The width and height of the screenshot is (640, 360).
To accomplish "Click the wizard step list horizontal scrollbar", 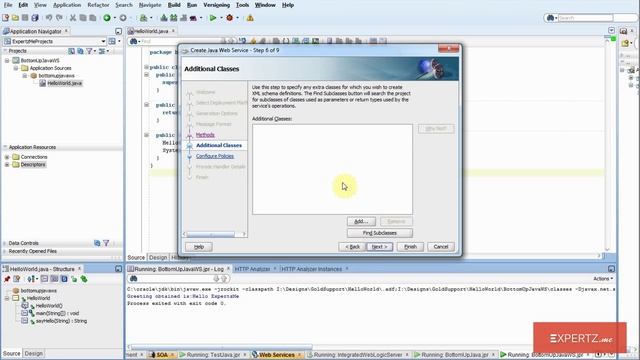I will [215, 234].
